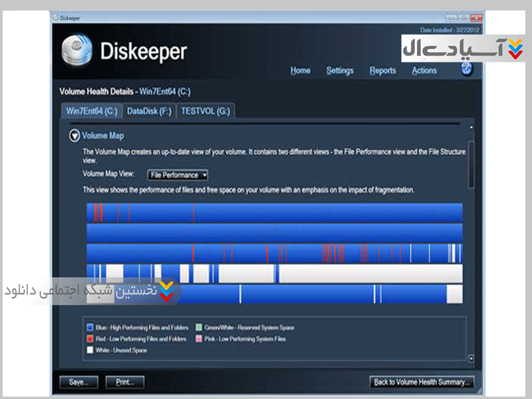Click the Print... button
This screenshot has height=399, width=532.
tap(124, 382)
